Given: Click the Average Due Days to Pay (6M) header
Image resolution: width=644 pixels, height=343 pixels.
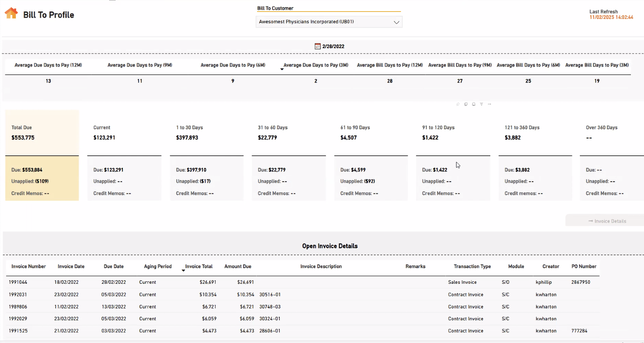Looking at the screenshot, I should coord(233,65).
